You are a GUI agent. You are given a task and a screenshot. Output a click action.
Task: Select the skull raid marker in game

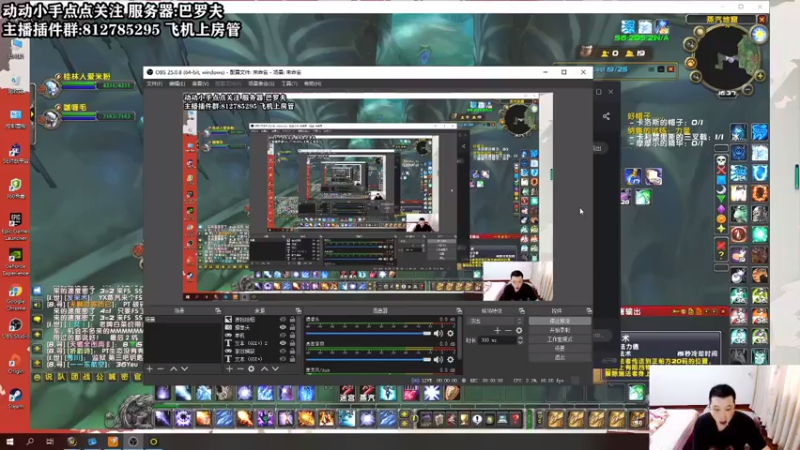click(x=721, y=161)
